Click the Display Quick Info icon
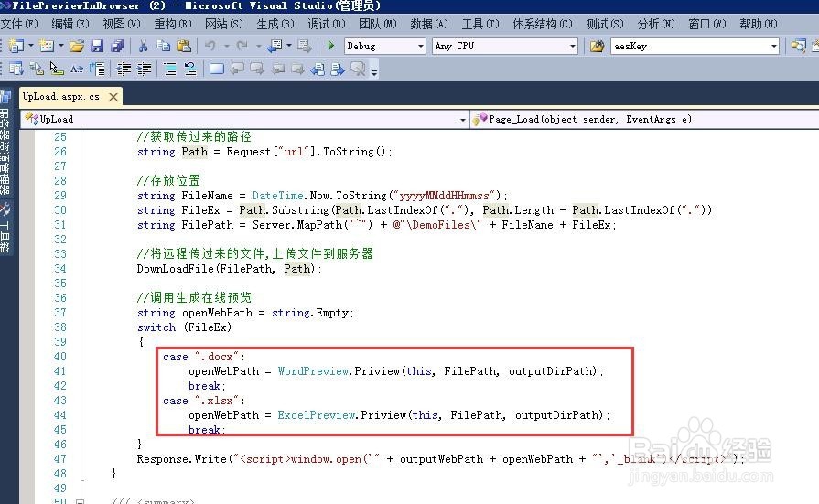The width and height of the screenshot is (819, 504). (x=57, y=69)
